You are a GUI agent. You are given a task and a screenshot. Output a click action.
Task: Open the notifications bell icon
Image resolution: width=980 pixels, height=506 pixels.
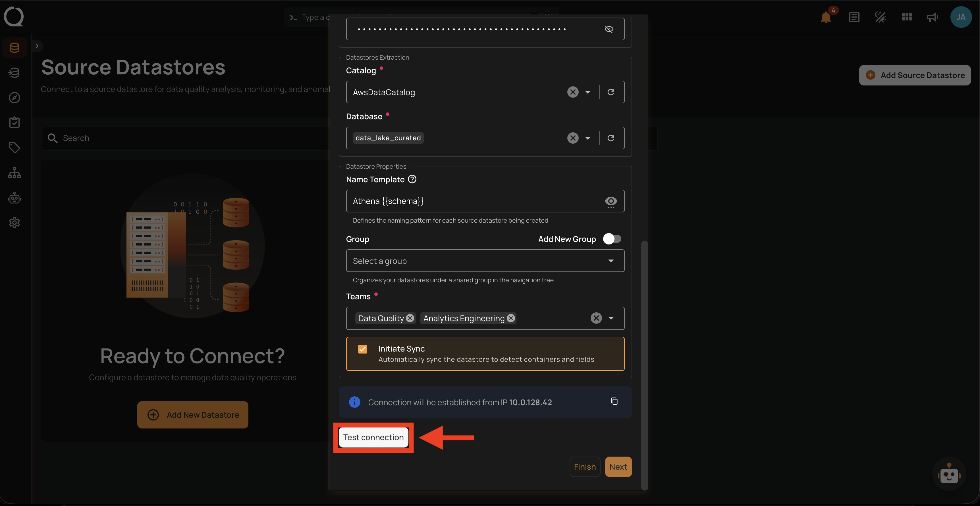coord(826,18)
